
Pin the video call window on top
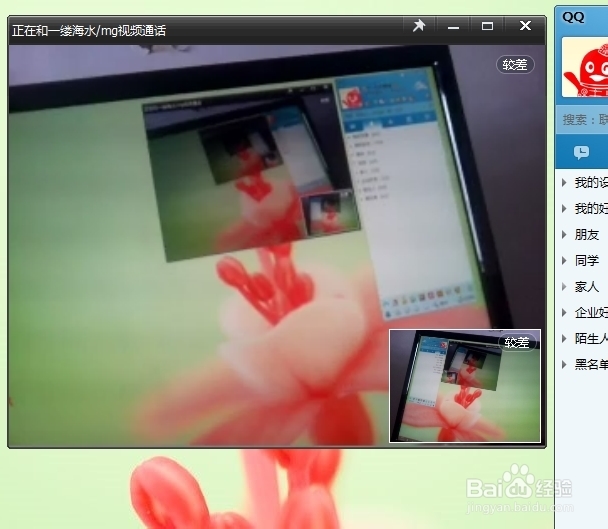click(x=419, y=26)
